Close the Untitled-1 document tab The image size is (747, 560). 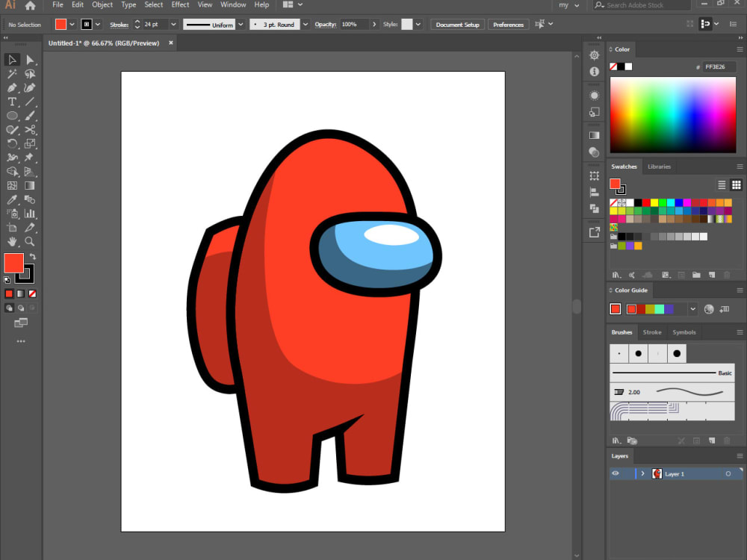pos(170,43)
